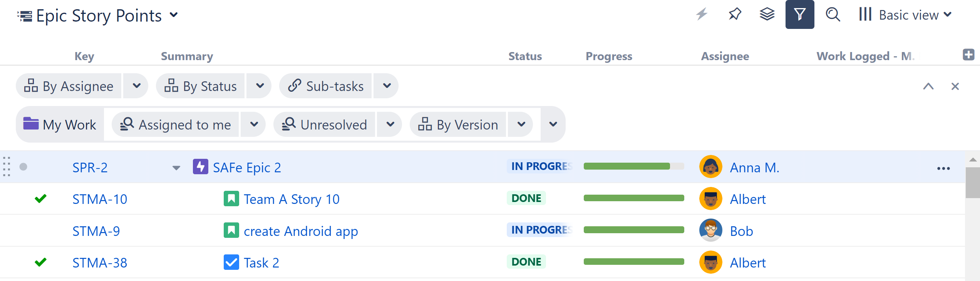Open the layers stack icon

(767, 15)
